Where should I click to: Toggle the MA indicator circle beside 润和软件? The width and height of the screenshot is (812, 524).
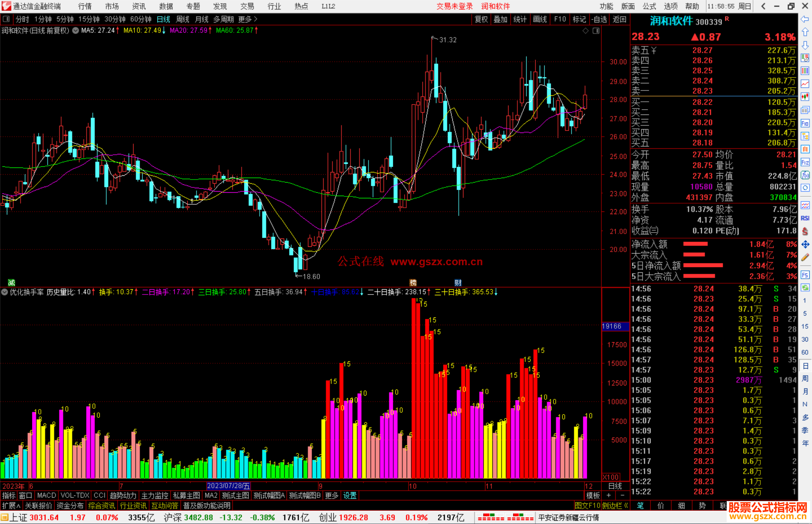click(76, 30)
